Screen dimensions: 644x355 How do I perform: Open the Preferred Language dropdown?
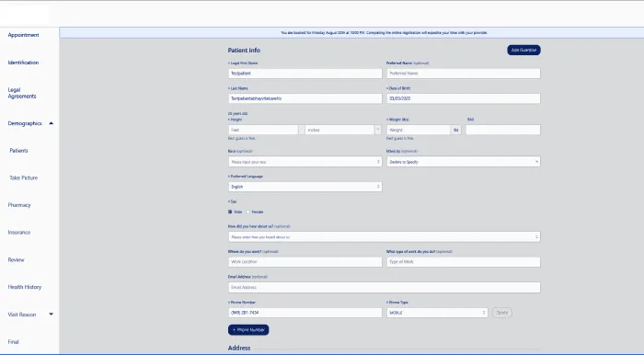305,187
